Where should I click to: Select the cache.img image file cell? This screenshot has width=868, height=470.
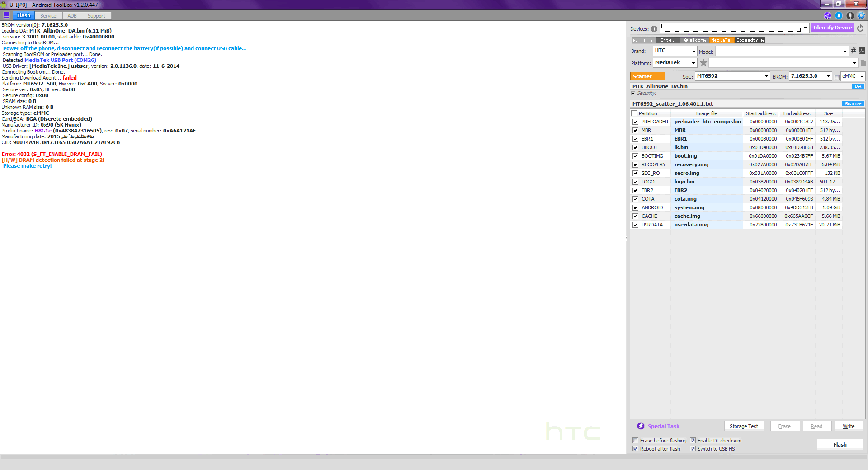click(707, 216)
